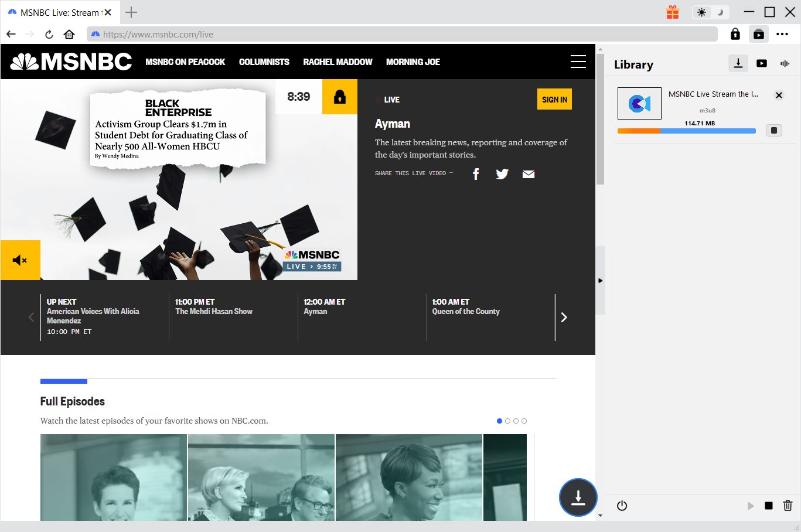Show next schedule items with right chevron

(564, 317)
